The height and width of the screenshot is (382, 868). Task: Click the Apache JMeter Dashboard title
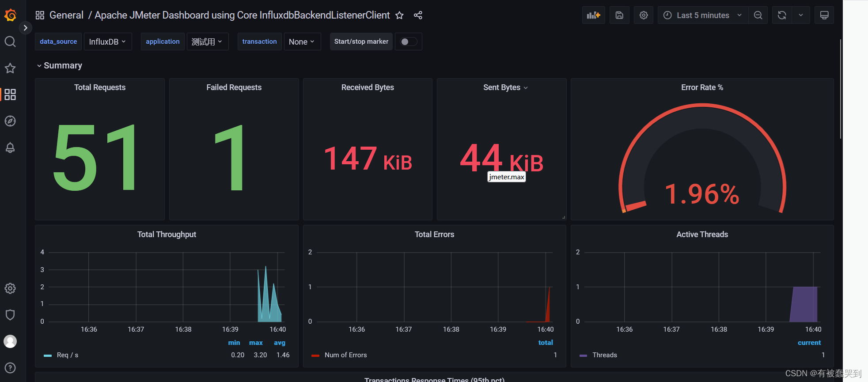click(x=242, y=15)
